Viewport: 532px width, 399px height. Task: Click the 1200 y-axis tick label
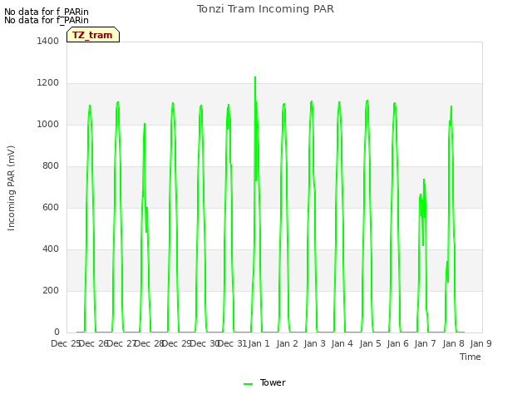pos(48,83)
